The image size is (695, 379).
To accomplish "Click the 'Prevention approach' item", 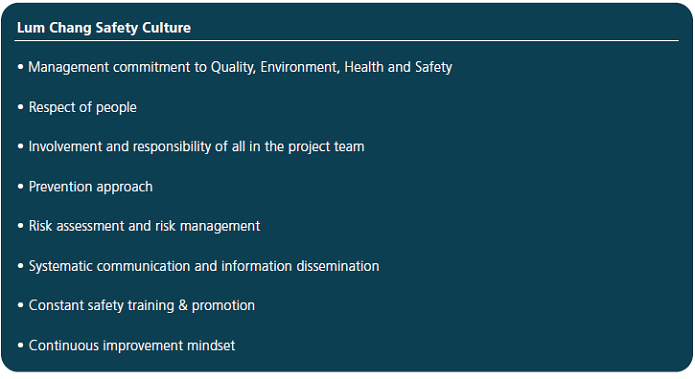I will [x=90, y=187].
